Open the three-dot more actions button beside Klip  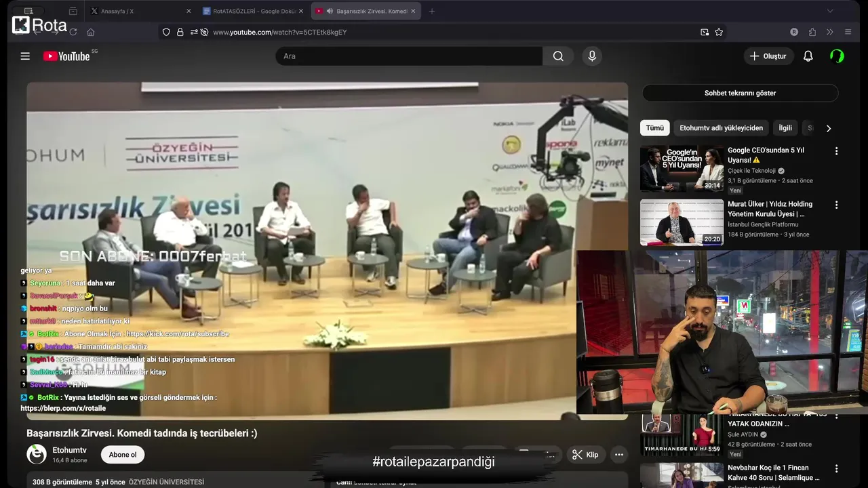click(x=618, y=455)
